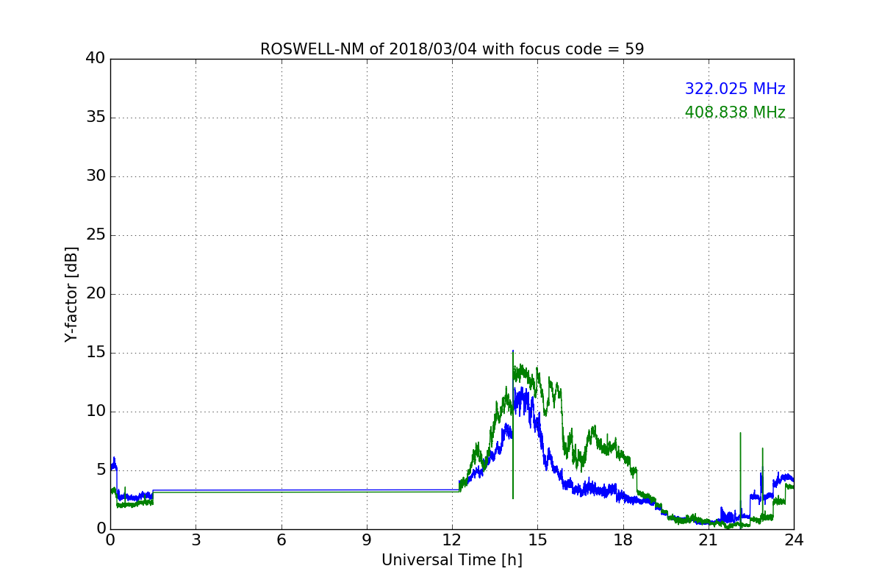Viewport: 882px width, 588px height.
Task: Click the 'Y-factor [dB]' axis label
Action: [x=71, y=294]
